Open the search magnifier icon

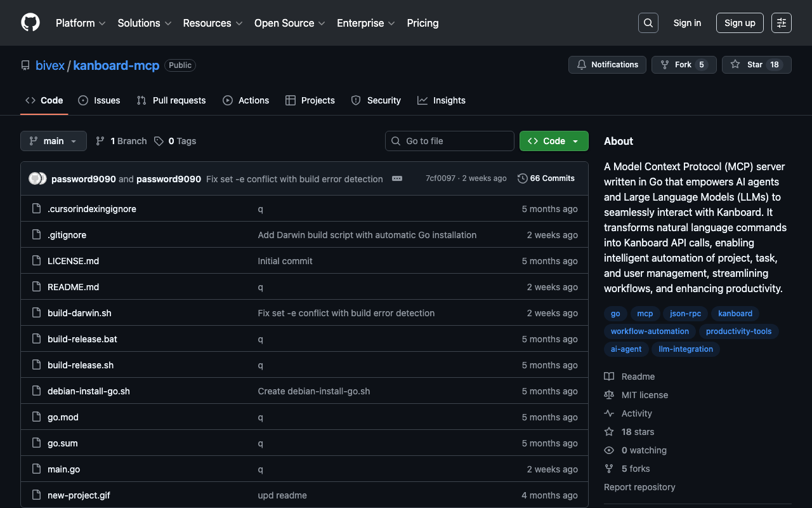tap(648, 23)
